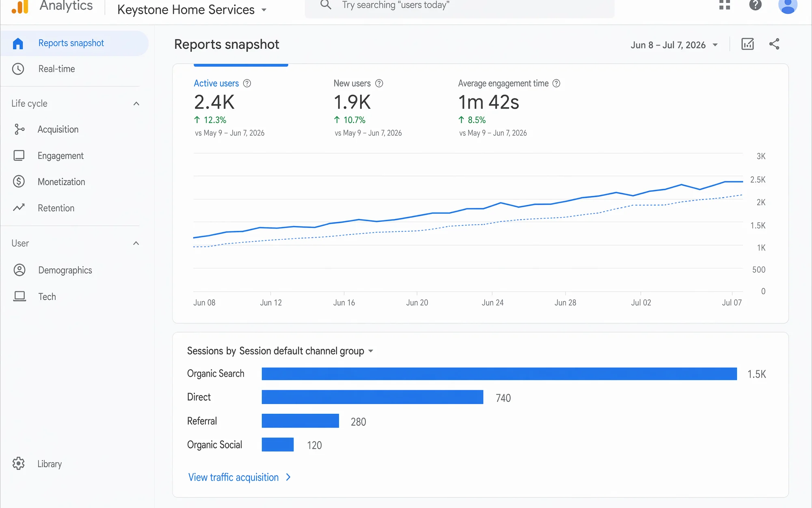
Task: Open Retention report
Action: coord(56,208)
